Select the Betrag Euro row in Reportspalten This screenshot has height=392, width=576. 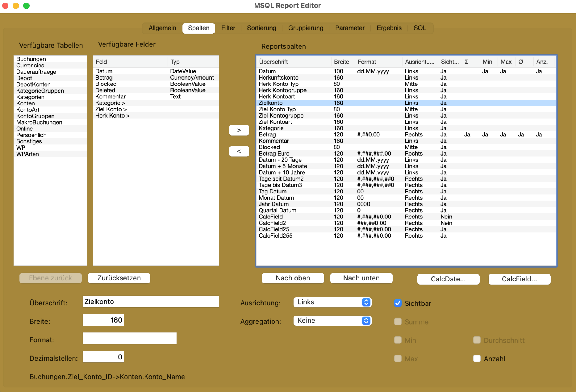coord(406,154)
